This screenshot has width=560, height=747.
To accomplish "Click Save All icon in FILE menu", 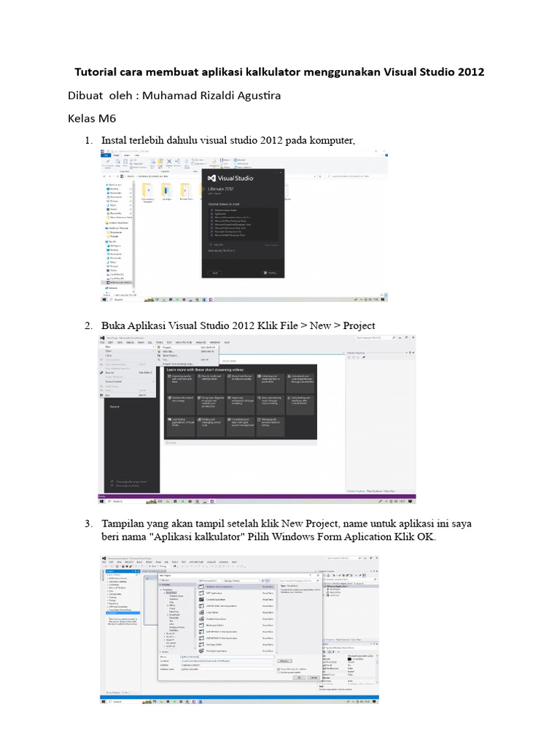I will (101, 373).
